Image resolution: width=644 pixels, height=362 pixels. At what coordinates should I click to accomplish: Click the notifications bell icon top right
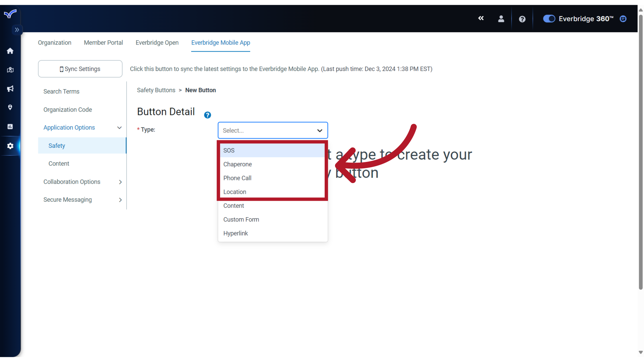[623, 18]
